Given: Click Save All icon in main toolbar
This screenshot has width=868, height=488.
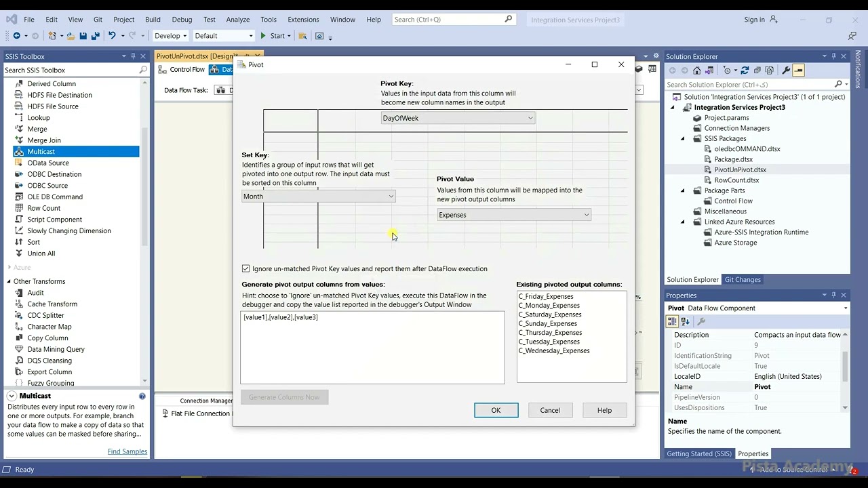Looking at the screenshot, I should tap(95, 36).
